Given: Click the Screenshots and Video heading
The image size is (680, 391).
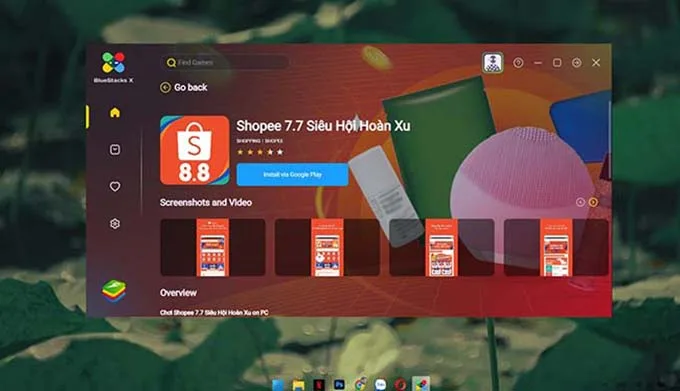Looking at the screenshot, I should tap(206, 202).
